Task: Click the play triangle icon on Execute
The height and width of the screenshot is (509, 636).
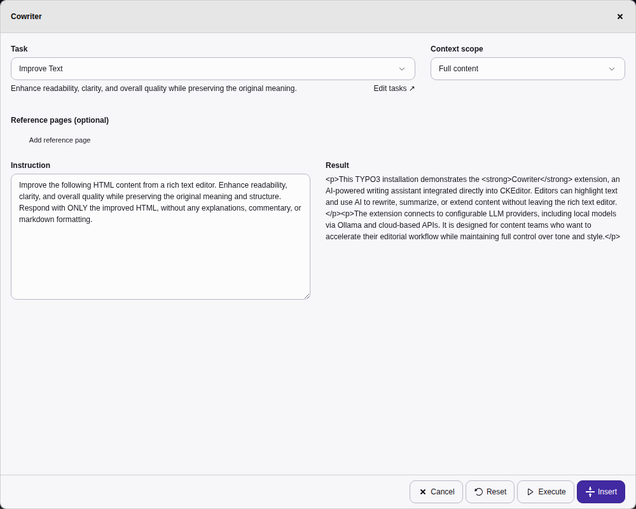Action: 530,492
